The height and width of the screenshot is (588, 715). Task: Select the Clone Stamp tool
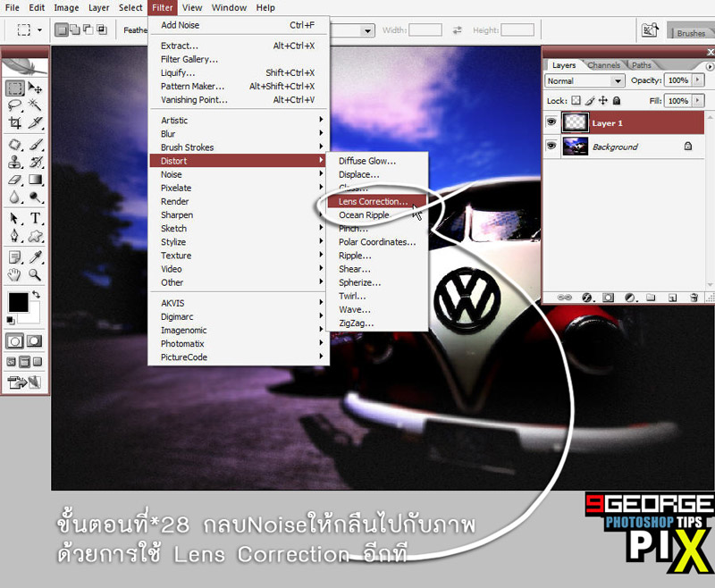15,163
